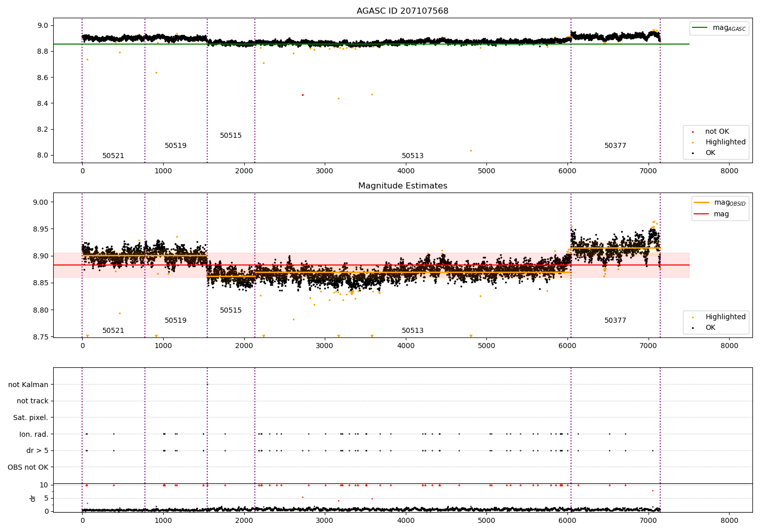Click the 'Sat. pixel.' axis label
The width and height of the screenshot is (760, 532).
click(x=30, y=418)
